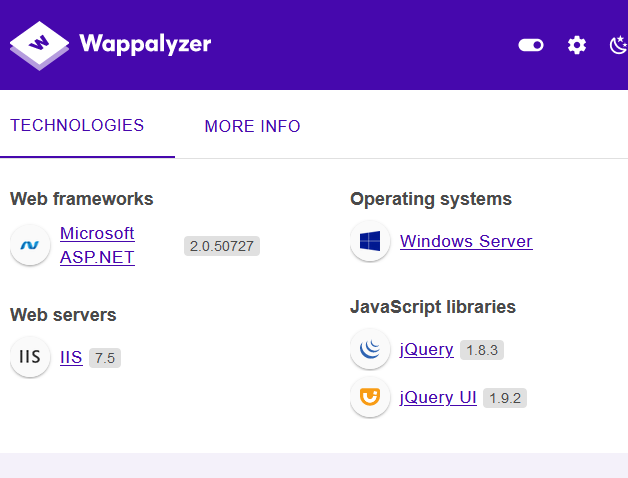
Task: Click the JavaScript libraries category heading
Action: [x=433, y=307]
